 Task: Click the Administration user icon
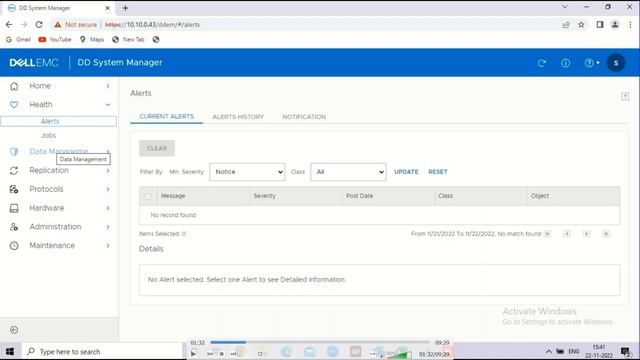[x=14, y=227]
